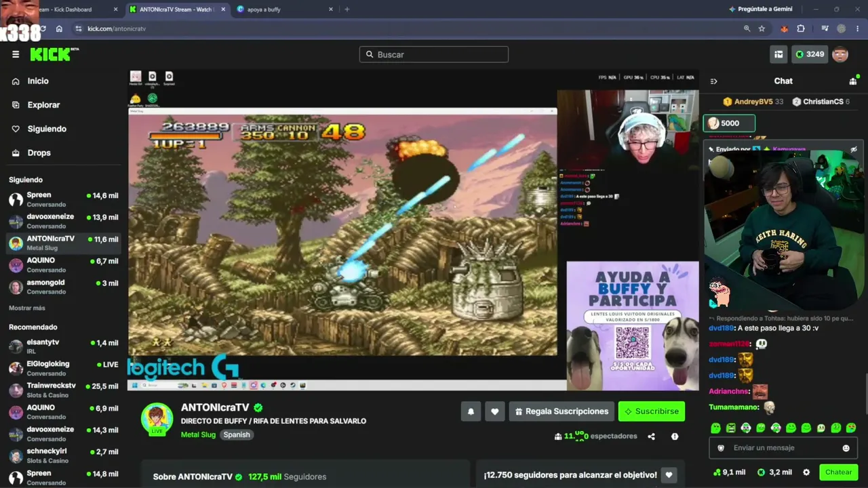Open the Chrome profile avatar
Screen dimensions: 868x488
coord(842,28)
